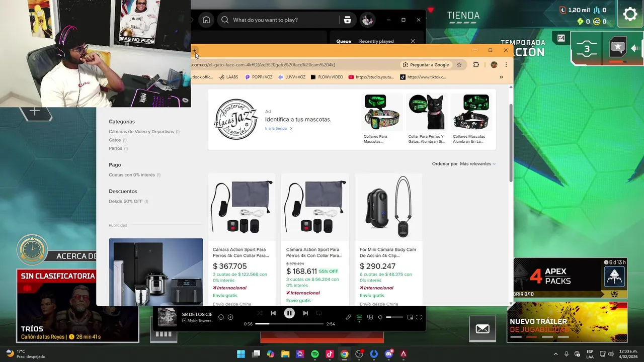The height and width of the screenshot is (362, 644).
Task: Open the Spotify taskbar icon
Action: pyautogui.click(x=315, y=354)
